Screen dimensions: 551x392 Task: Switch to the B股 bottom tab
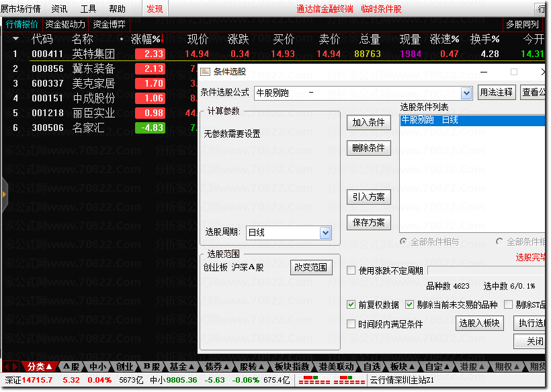pyautogui.click(x=151, y=366)
